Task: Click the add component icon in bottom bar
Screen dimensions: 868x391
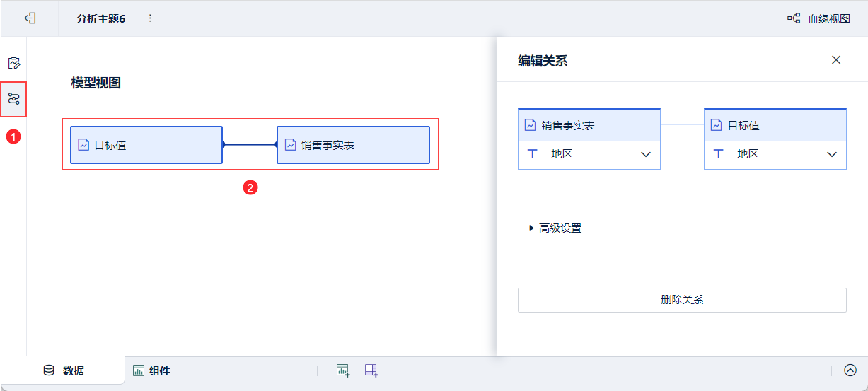Action: (x=343, y=370)
